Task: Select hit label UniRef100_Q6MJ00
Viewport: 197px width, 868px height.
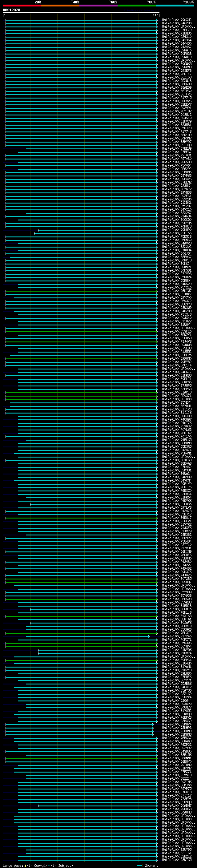Action: (x=177, y=785)
